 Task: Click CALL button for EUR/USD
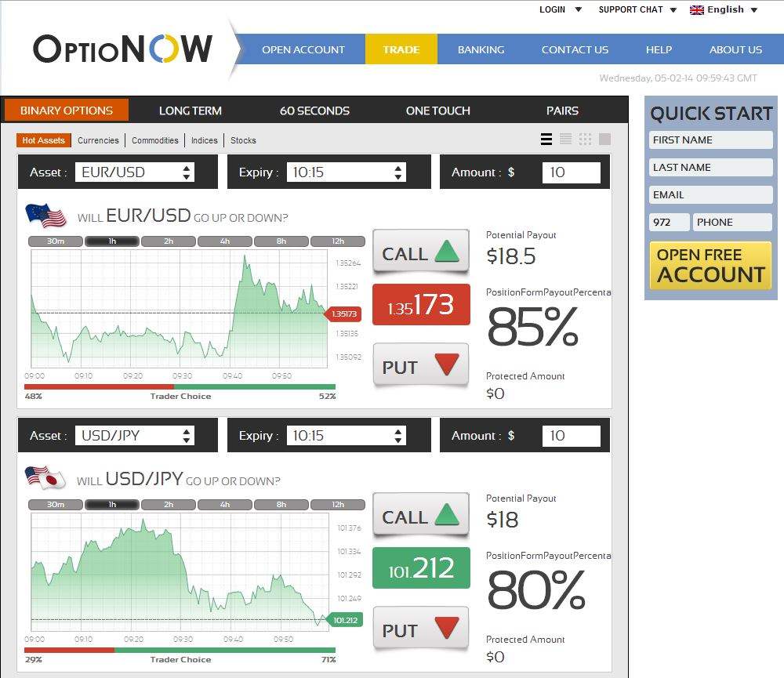(x=421, y=251)
